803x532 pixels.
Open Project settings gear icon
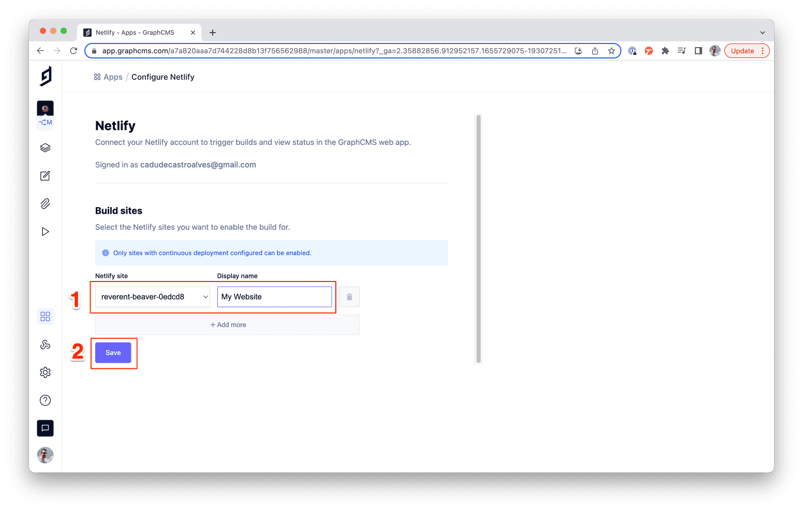[x=45, y=373]
